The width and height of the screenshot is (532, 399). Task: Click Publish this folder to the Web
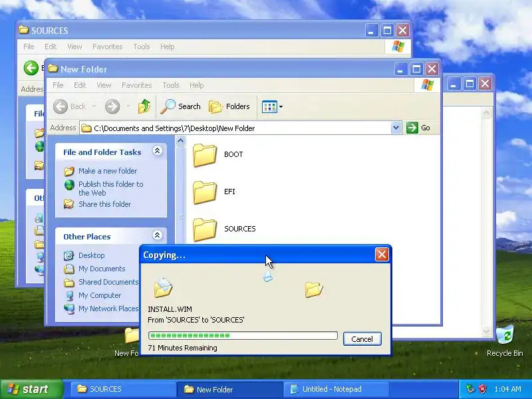coord(111,188)
